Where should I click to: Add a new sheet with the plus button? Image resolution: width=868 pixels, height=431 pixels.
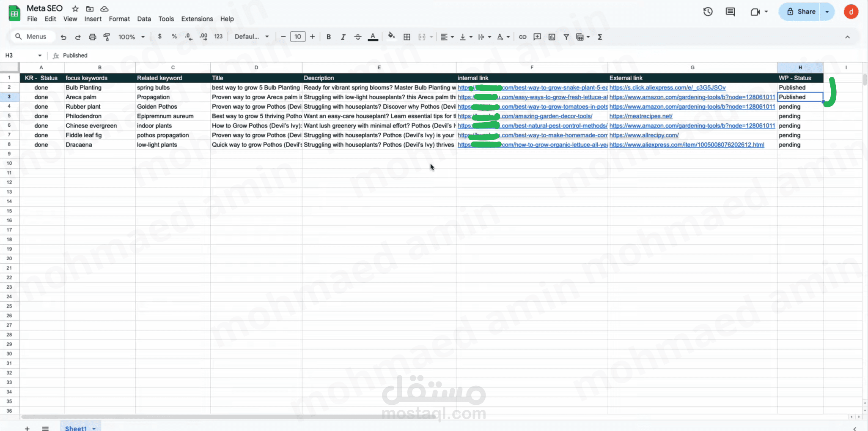coord(27,428)
